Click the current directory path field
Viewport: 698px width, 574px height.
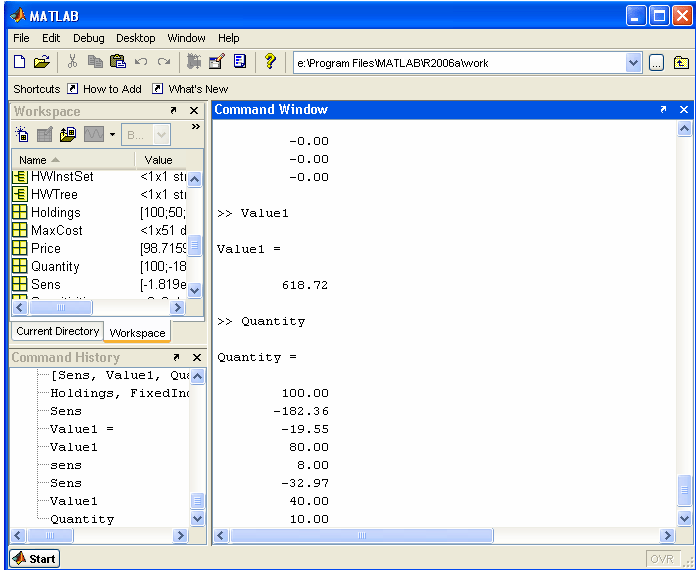point(459,63)
